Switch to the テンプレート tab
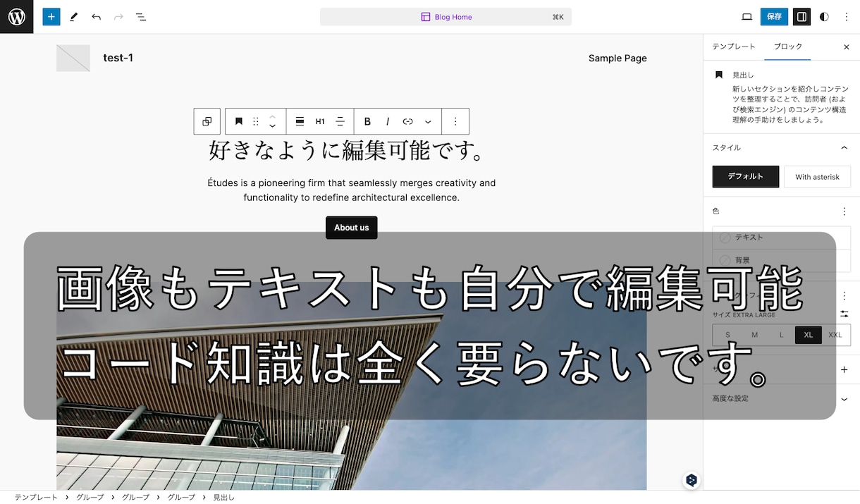 [x=734, y=47]
